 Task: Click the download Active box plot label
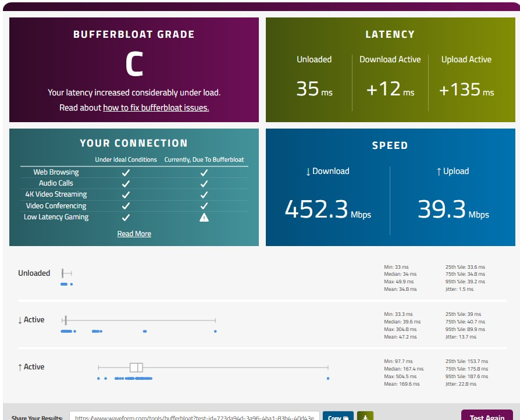tap(31, 320)
